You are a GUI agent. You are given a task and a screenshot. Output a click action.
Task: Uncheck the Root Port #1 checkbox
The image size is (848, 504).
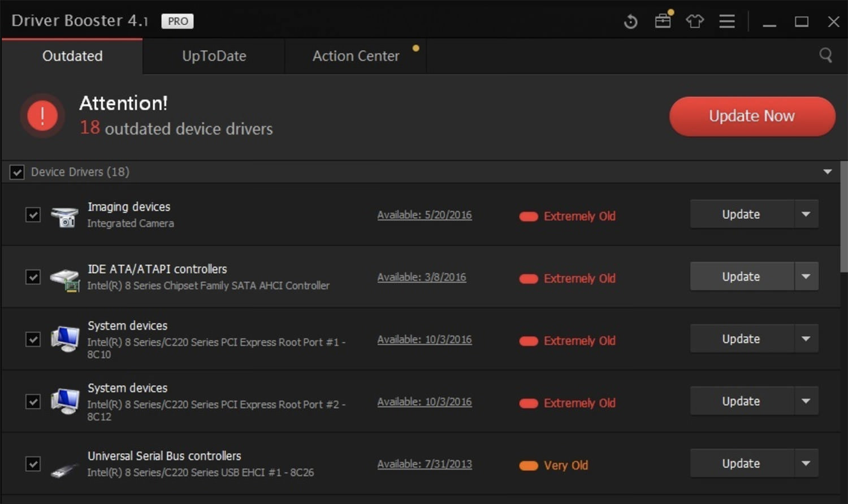33,339
